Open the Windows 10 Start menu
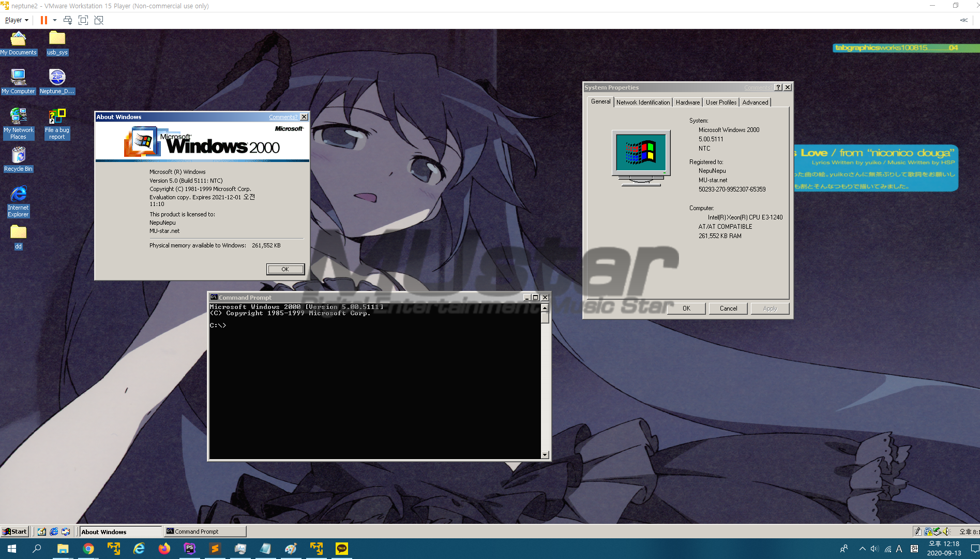 pyautogui.click(x=12, y=549)
